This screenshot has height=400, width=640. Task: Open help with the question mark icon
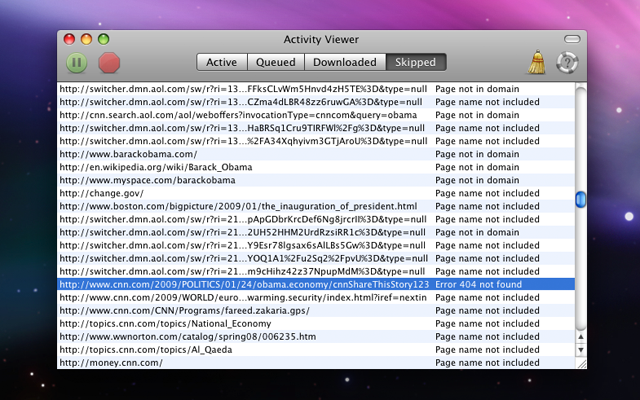pos(568,62)
